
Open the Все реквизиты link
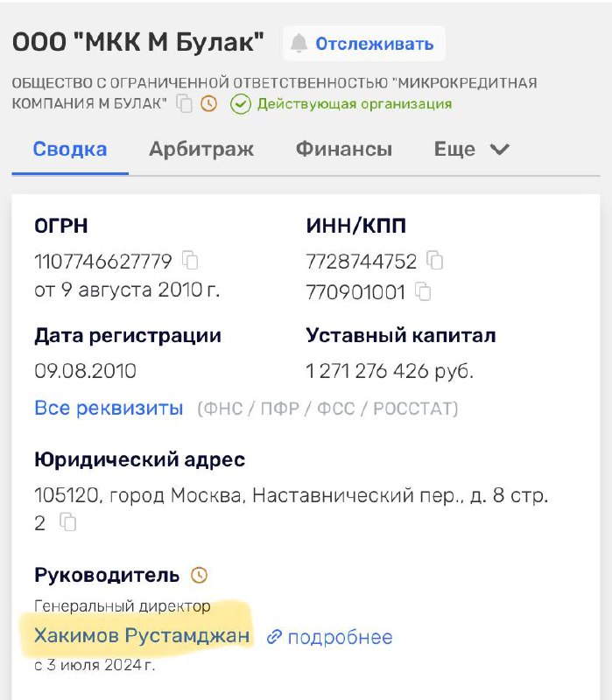(x=109, y=408)
